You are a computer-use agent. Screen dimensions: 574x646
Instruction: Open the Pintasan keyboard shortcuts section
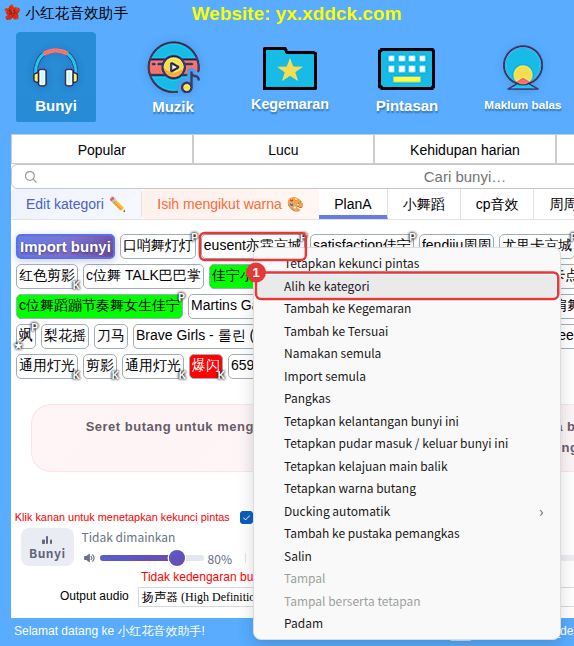point(407,80)
